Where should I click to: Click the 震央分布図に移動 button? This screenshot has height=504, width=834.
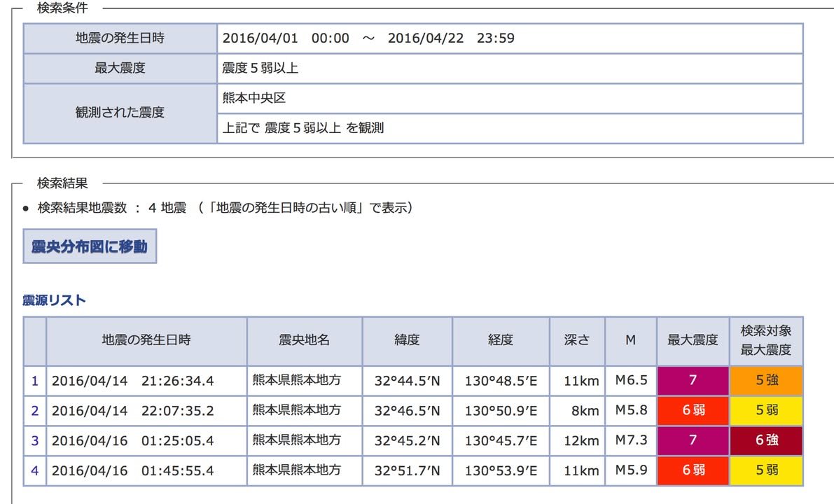tap(90, 246)
